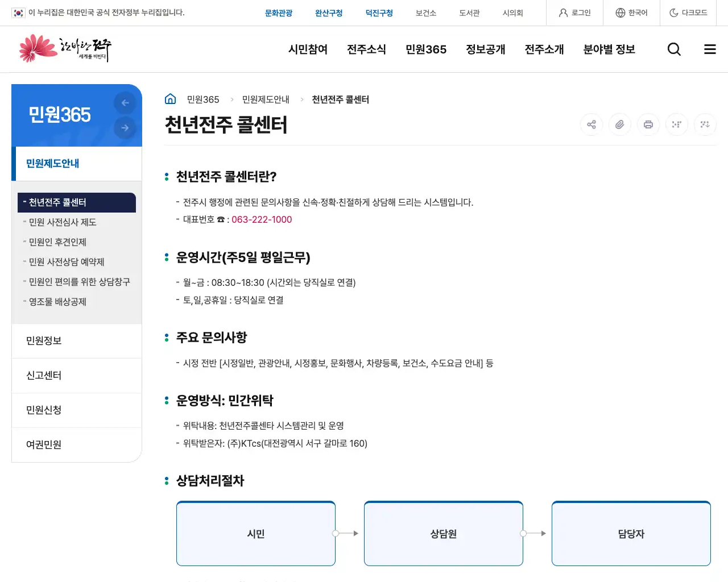Open the 전주소식 main menu
Screen dimensions: 728x582
click(x=366, y=49)
